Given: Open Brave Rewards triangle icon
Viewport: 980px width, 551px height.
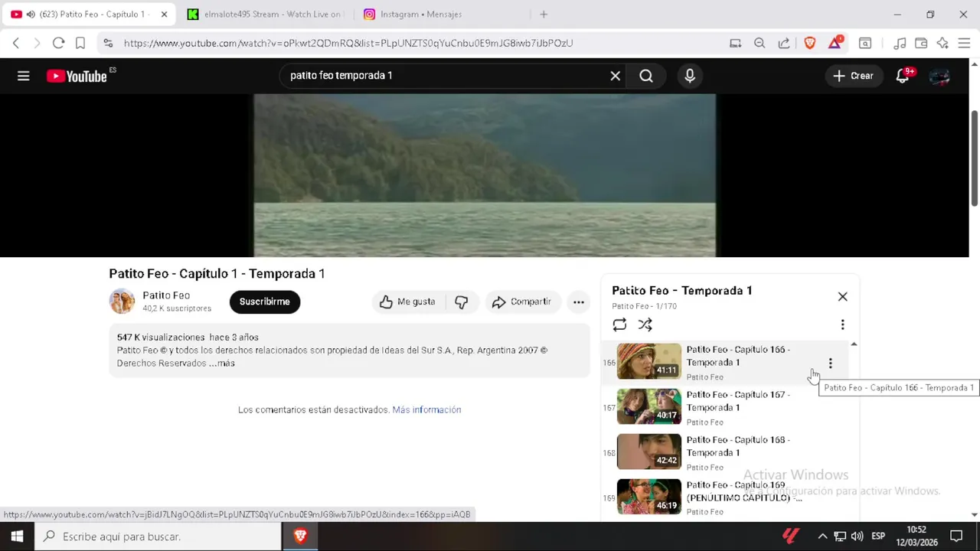Looking at the screenshot, I should 835,43.
